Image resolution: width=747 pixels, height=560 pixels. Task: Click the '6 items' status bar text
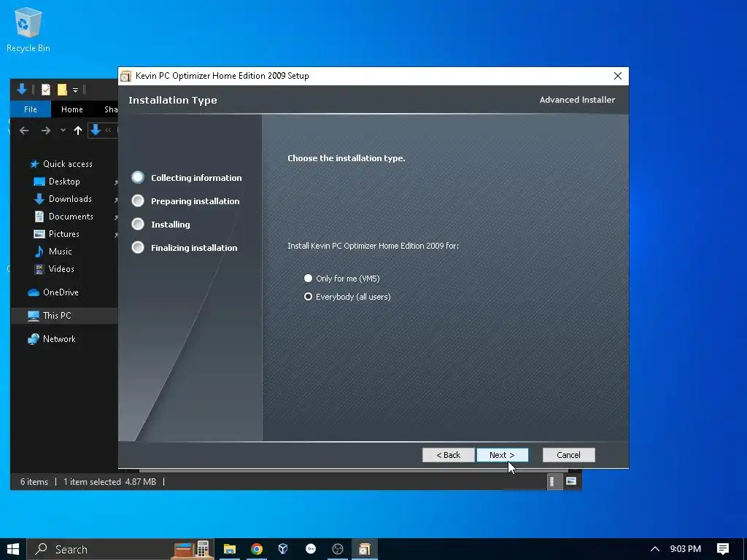(34, 482)
